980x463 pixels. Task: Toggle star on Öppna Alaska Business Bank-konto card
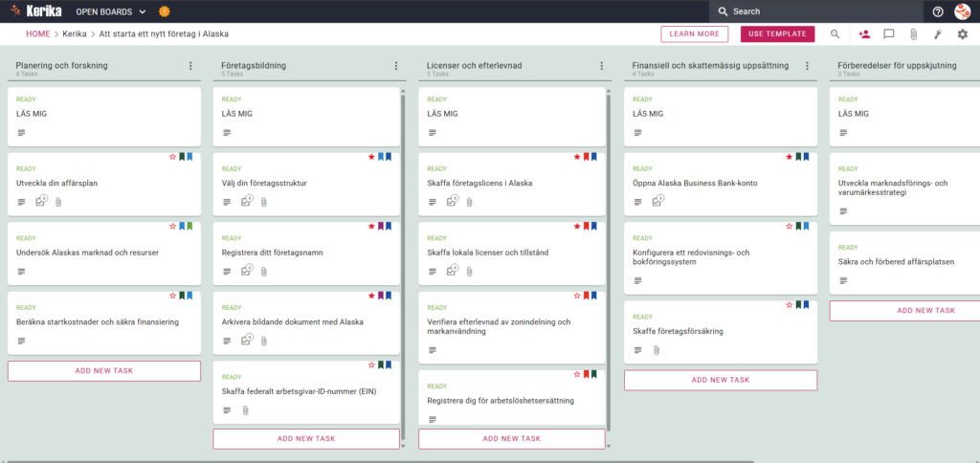click(790, 157)
